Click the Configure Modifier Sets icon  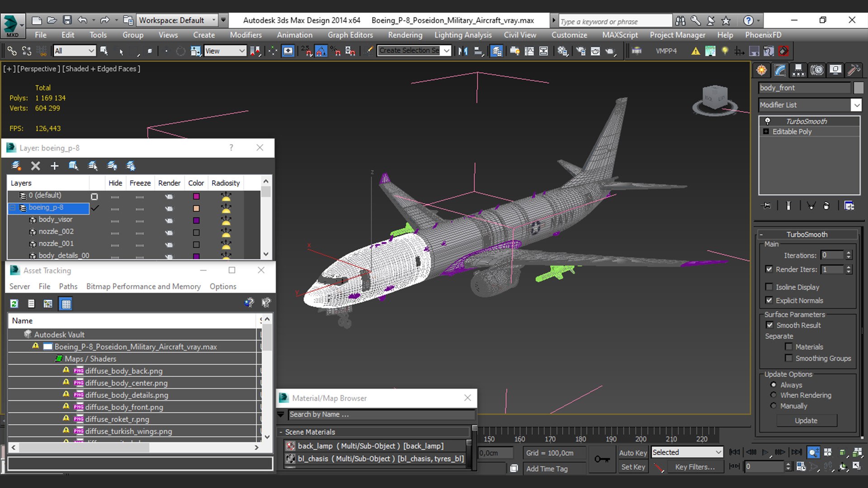click(849, 206)
